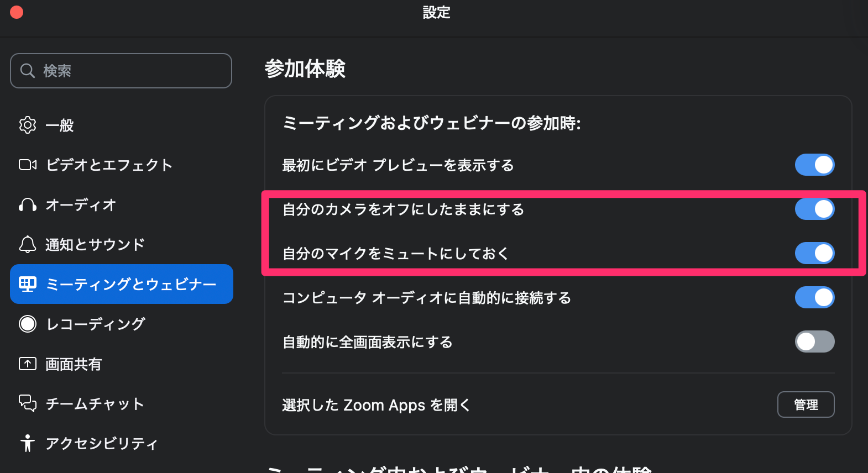Switch to the オーディオ settings label
This screenshot has height=473, width=868.
81,205
